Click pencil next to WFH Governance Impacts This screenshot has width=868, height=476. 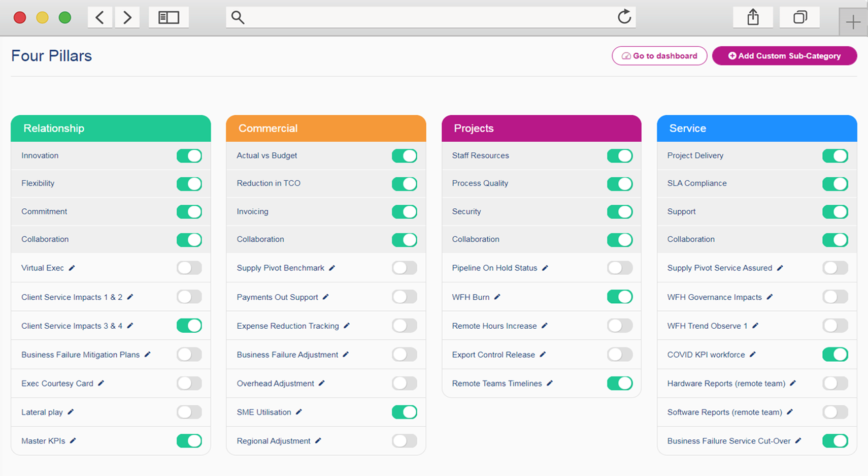coord(770,297)
